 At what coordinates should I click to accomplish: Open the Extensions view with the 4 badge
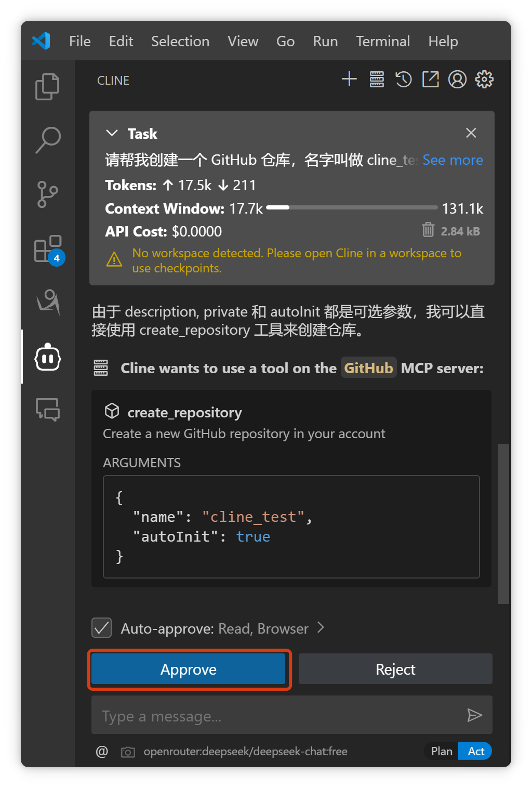[x=48, y=249]
